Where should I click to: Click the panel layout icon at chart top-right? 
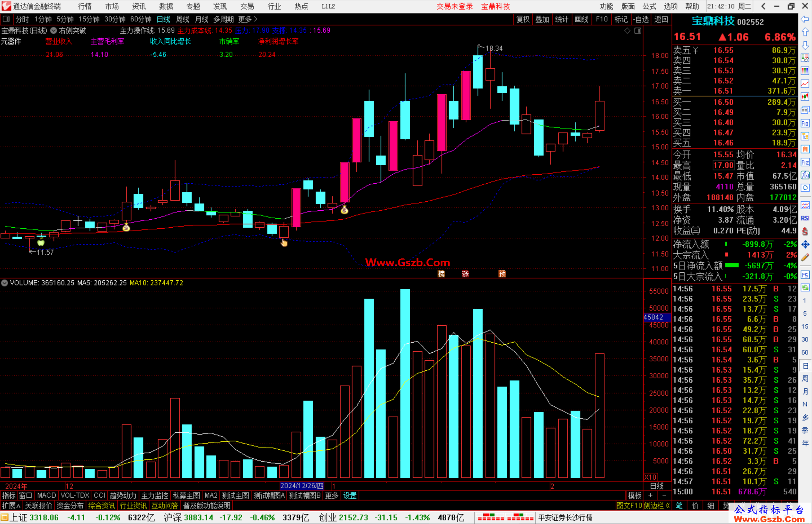pos(638,31)
